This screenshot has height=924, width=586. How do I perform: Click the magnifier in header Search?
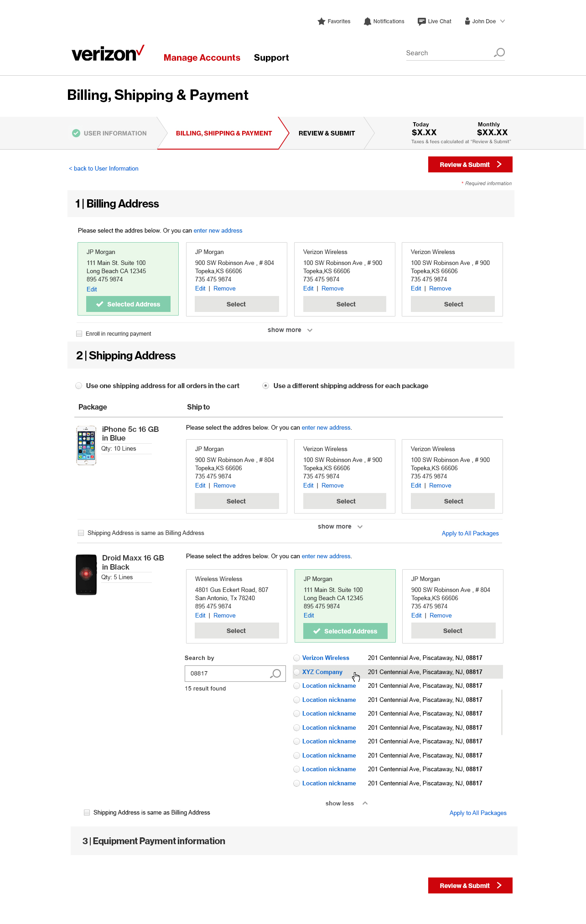499,53
